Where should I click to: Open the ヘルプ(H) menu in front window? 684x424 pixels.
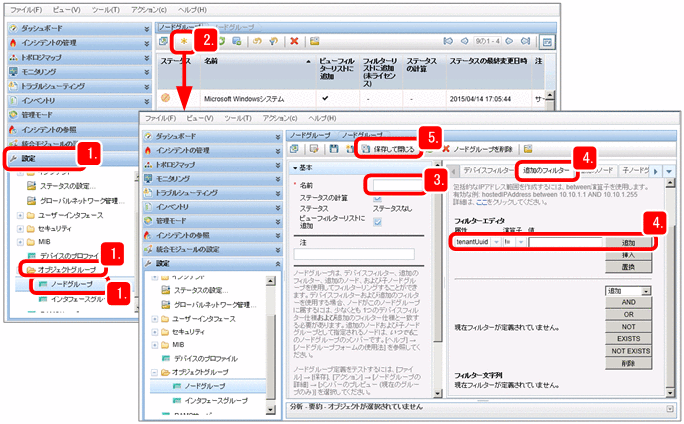pos(322,118)
